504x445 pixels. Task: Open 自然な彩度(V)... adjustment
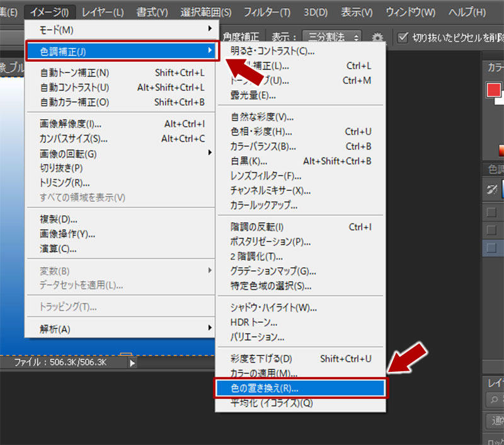point(301,117)
